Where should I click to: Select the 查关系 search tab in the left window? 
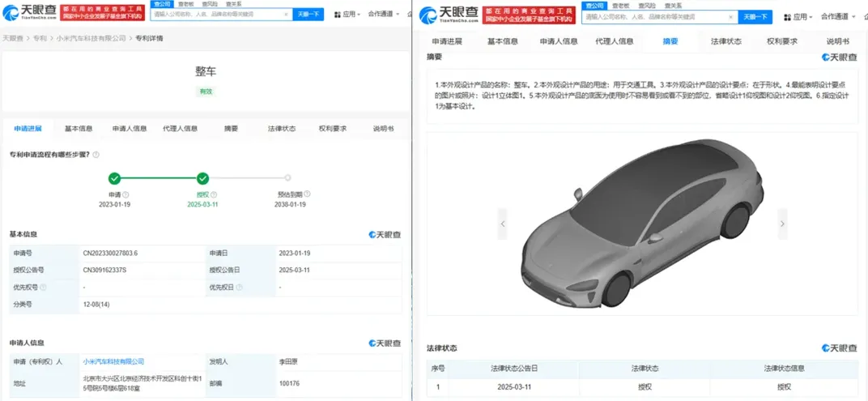[232, 3]
